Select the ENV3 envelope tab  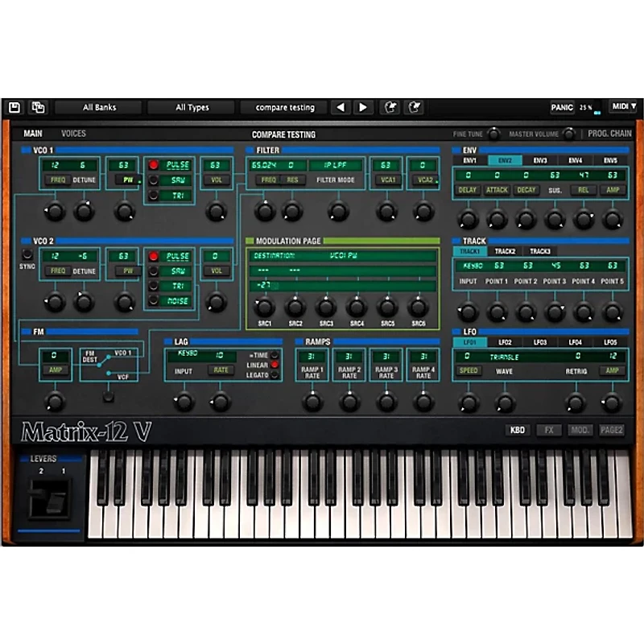click(540, 161)
